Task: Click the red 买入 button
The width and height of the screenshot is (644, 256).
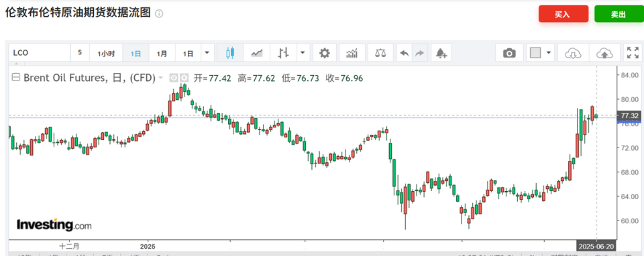Action: (x=563, y=14)
